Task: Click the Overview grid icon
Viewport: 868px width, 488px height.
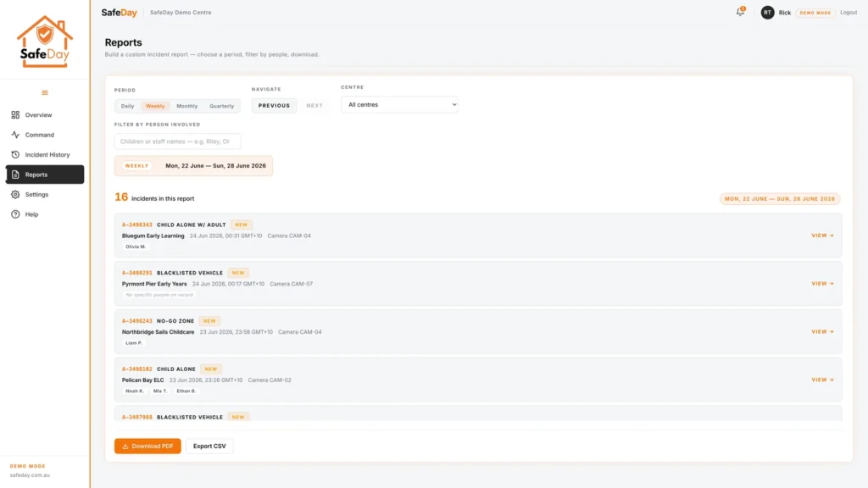Action: 15,115
